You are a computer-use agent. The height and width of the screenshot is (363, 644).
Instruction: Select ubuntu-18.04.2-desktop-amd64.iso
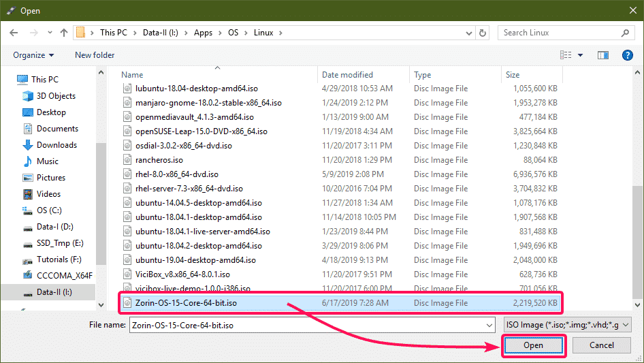[x=198, y=246]
